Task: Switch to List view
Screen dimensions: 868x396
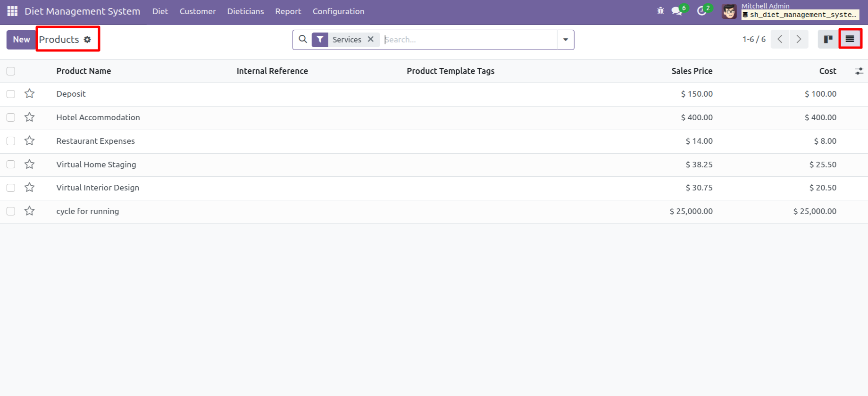Action: [850, 39]
